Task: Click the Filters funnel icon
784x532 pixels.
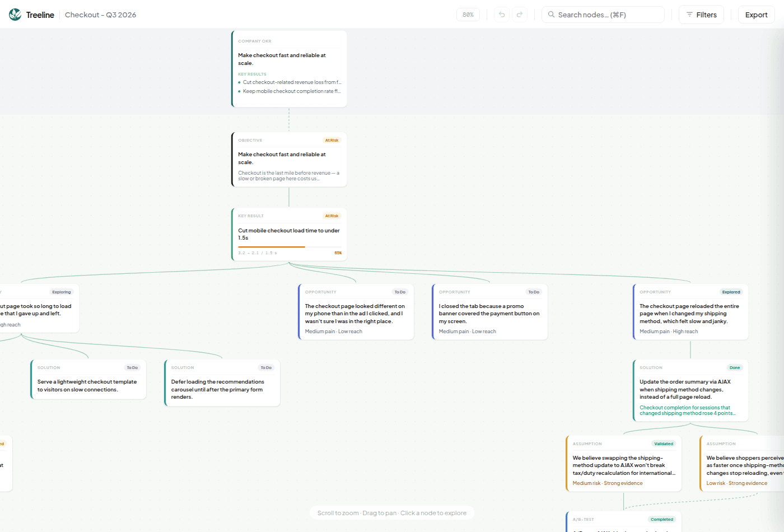Action: point(690,15)
